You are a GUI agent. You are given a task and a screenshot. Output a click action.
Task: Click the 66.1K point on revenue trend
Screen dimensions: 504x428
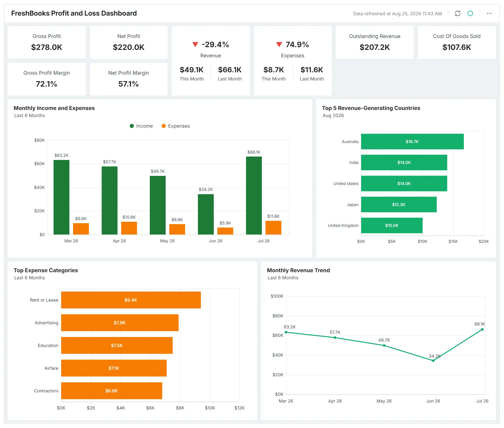coord(482,330)
